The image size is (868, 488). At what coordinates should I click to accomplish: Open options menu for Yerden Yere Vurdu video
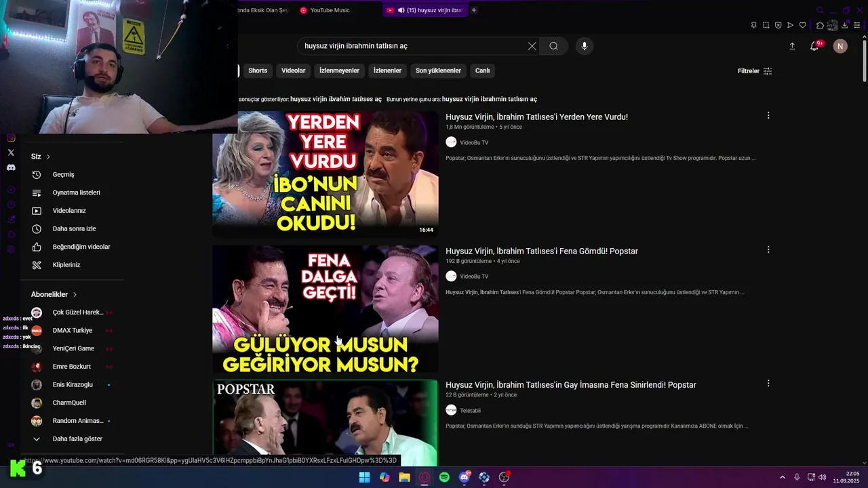pos(768,116)
